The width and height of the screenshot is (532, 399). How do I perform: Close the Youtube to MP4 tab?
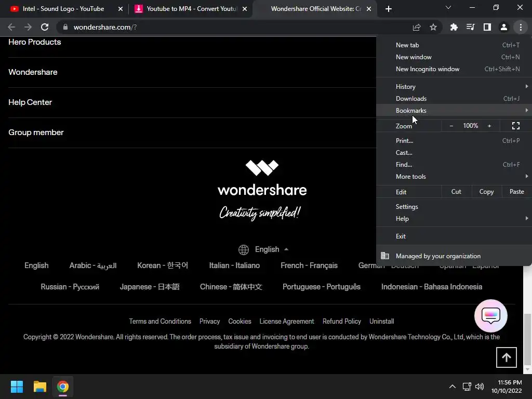coord(245,9)
